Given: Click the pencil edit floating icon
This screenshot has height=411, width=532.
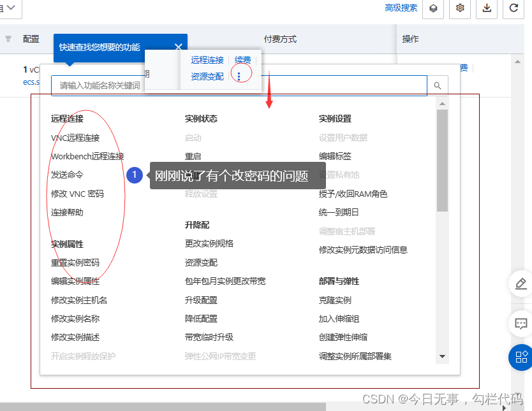Looking at the screenshot, I should point(521,284).
